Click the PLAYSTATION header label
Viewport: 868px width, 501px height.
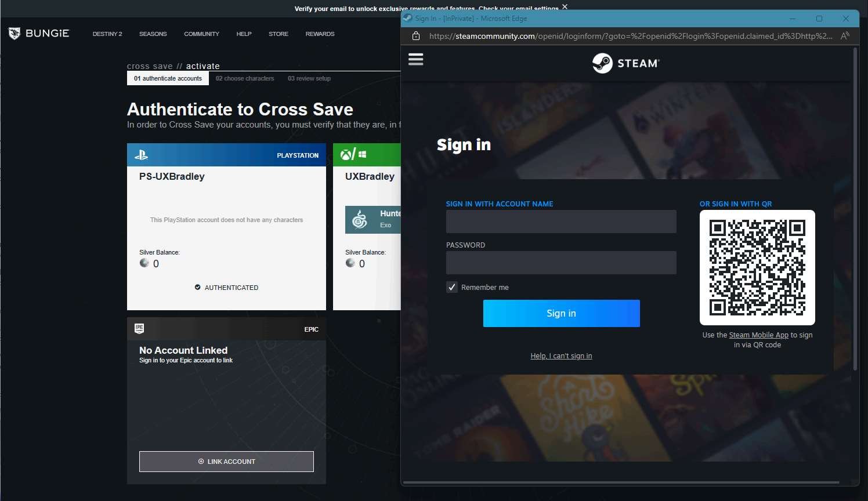tap(298, 155)
